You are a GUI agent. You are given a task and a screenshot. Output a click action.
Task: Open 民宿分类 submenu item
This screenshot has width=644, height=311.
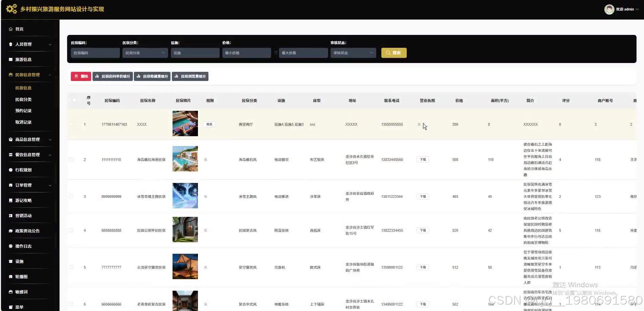(x=23, y=100)
